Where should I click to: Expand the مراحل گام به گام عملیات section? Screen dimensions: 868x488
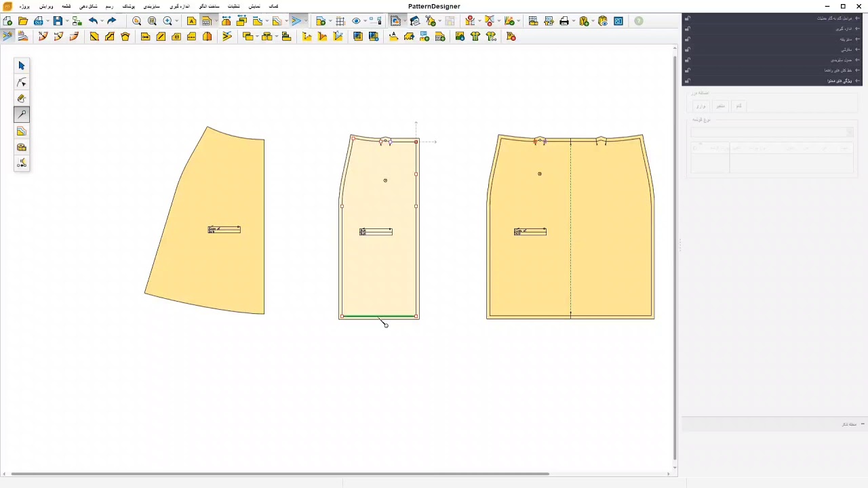[858, 18]
